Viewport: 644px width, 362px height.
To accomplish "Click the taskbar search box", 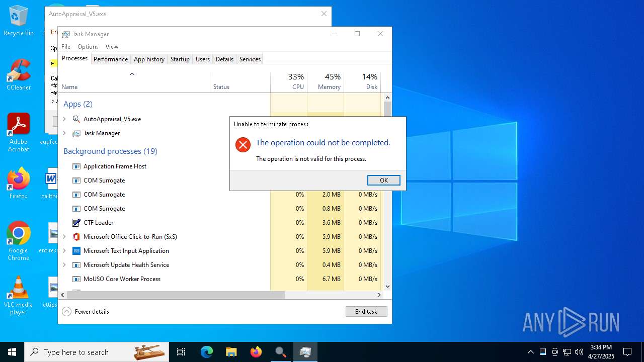I will [x=97, y=352].
